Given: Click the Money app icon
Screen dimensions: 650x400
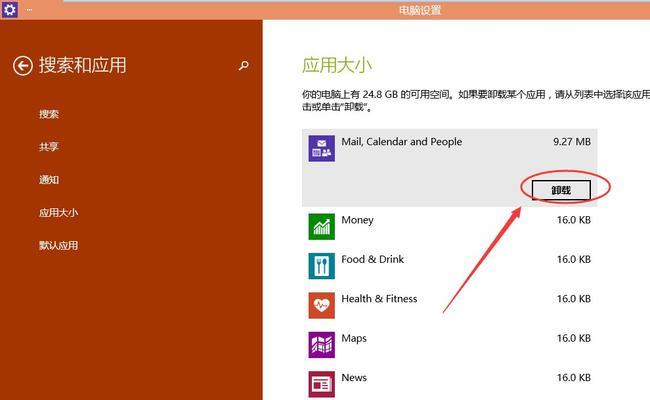Looking at the screenshot, I should (x=321, y=227).
